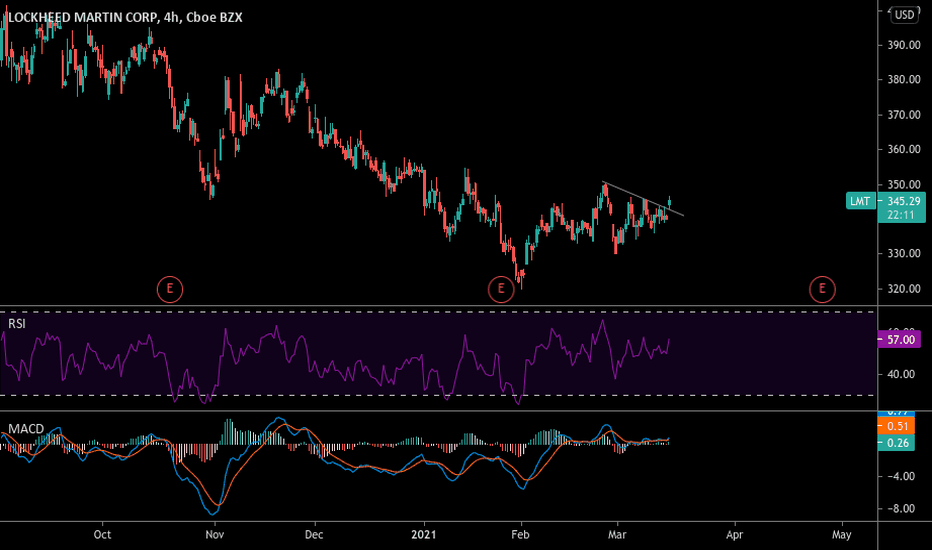932x550 pixels.
Task: Click the RSI 40.00 axis label
Action: coord(900,374)
